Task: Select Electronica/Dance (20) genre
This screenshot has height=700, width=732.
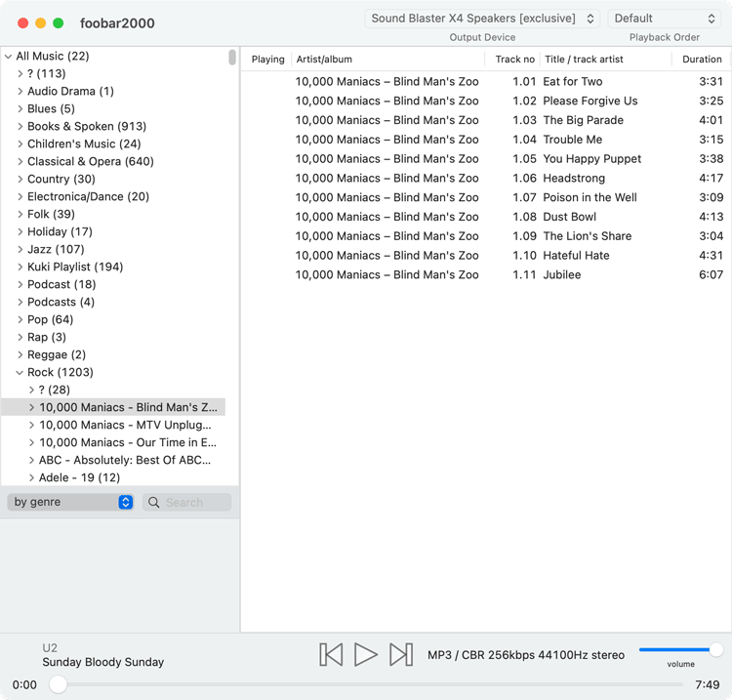Action: 88,196
